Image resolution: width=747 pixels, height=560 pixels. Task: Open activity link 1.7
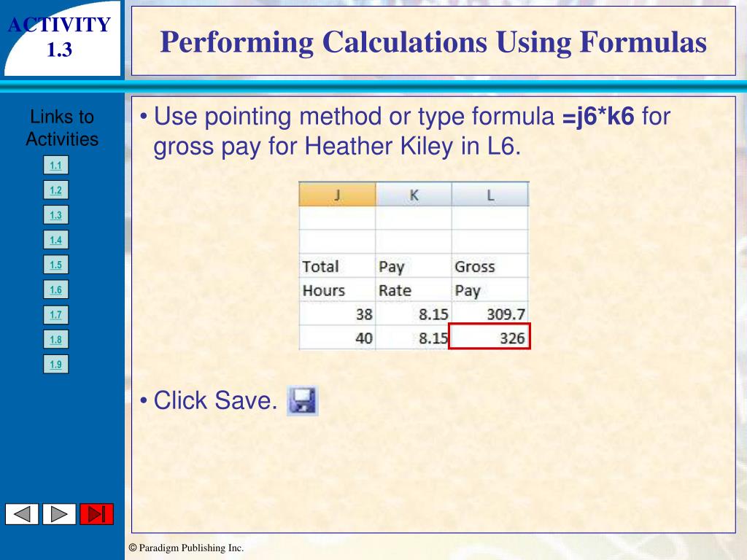55,314
